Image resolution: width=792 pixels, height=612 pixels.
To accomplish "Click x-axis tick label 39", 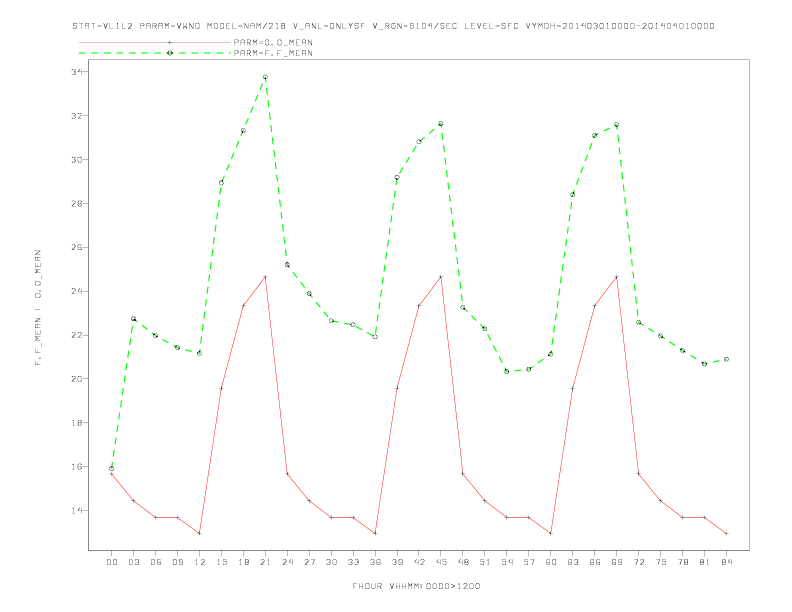I will pyautogui.click(x=397, y=562).
